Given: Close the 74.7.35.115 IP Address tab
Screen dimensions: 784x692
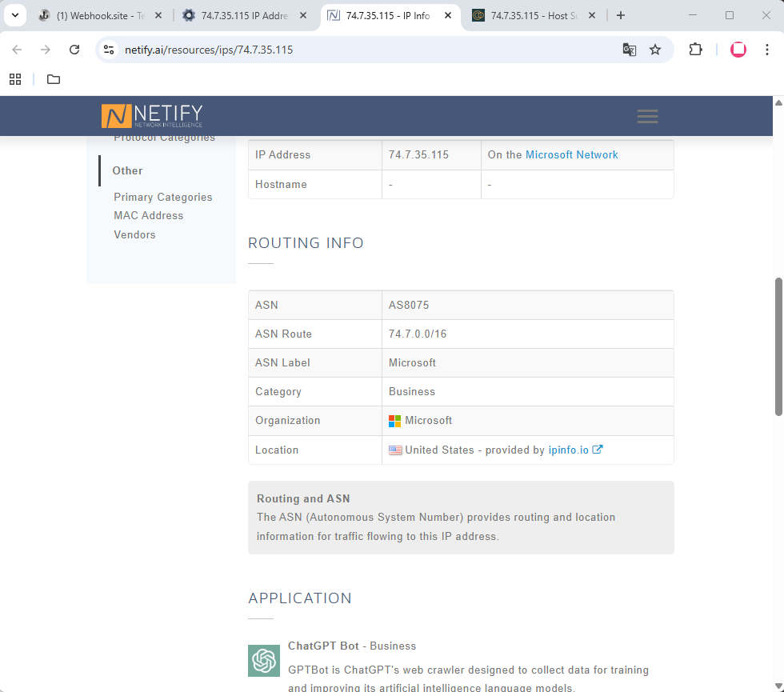Looking at the screenshot, I should click(x=303, y=15).
